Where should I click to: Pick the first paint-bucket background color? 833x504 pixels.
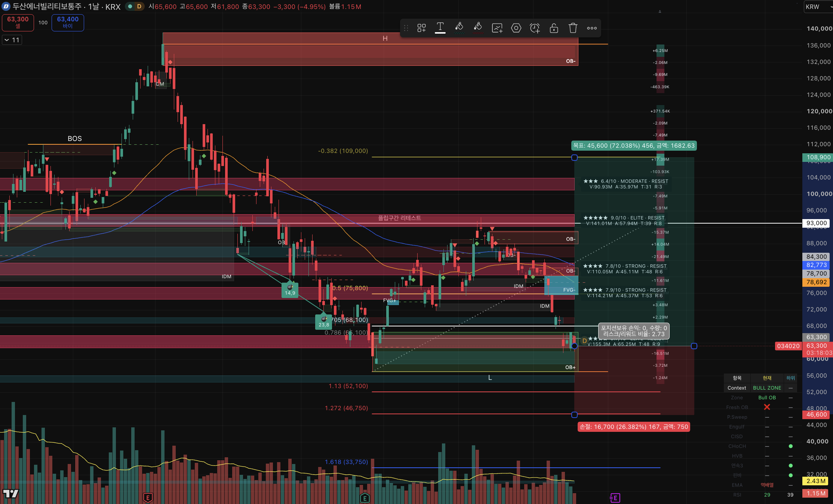point(459,28)
